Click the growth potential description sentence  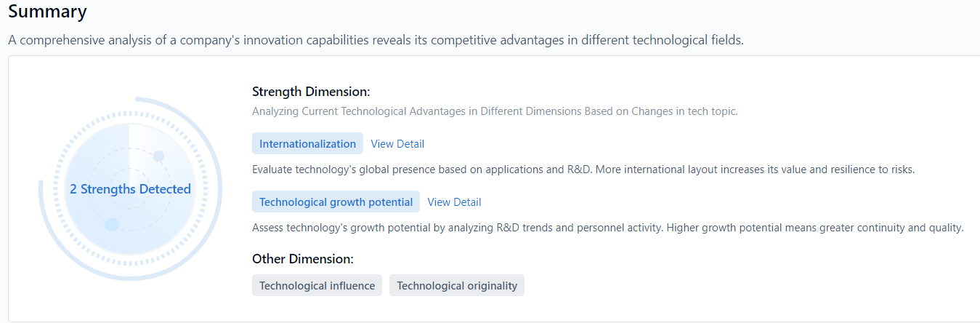coord(607,228)
